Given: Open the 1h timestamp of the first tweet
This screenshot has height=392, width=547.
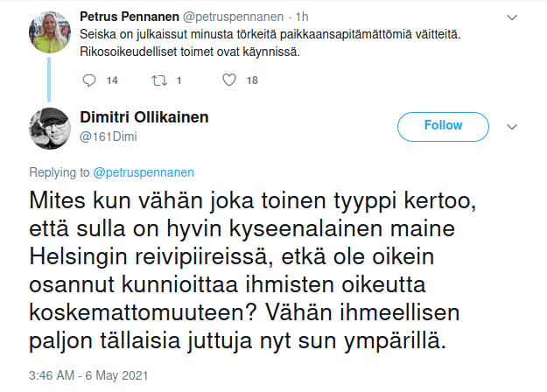Looking at the screenshot, I should (305, 16).
